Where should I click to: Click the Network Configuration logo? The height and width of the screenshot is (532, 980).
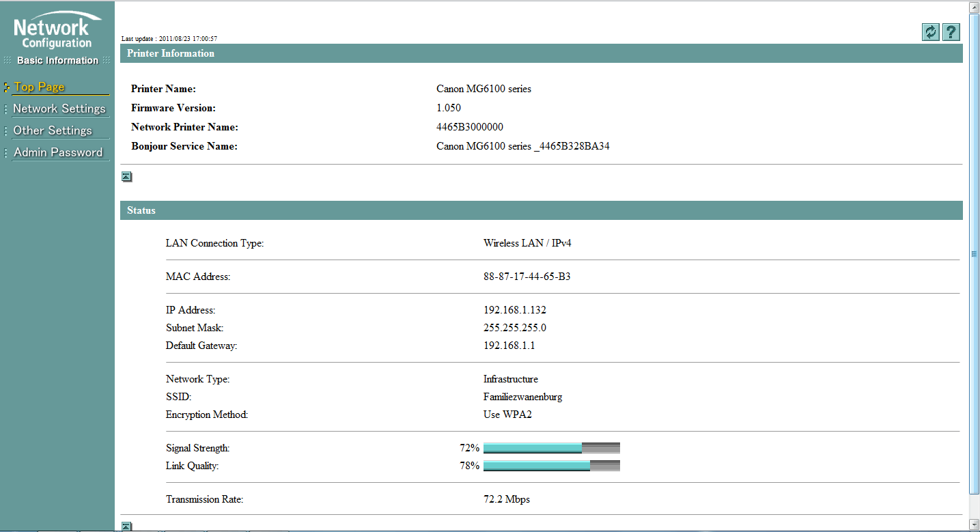[x=57, y=31]
